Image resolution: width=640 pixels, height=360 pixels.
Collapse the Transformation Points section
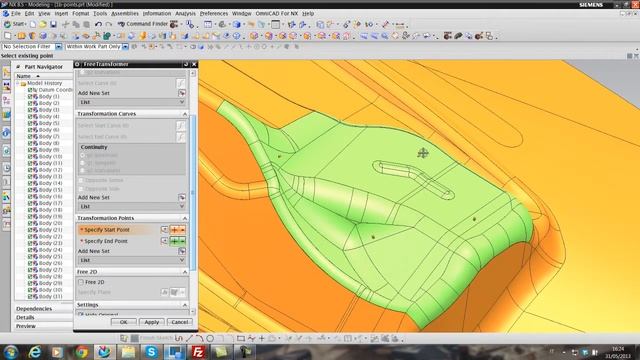[184, 218]
